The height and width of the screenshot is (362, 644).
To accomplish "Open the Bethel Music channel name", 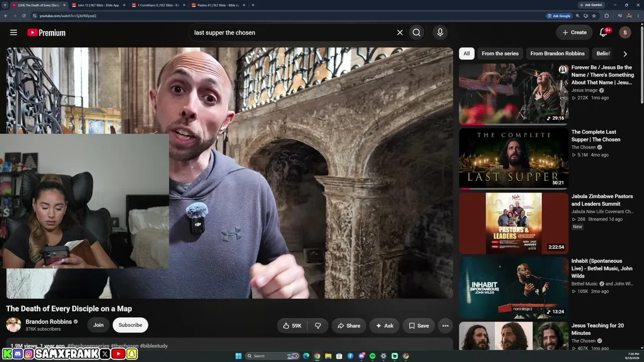I will point(585,284).
